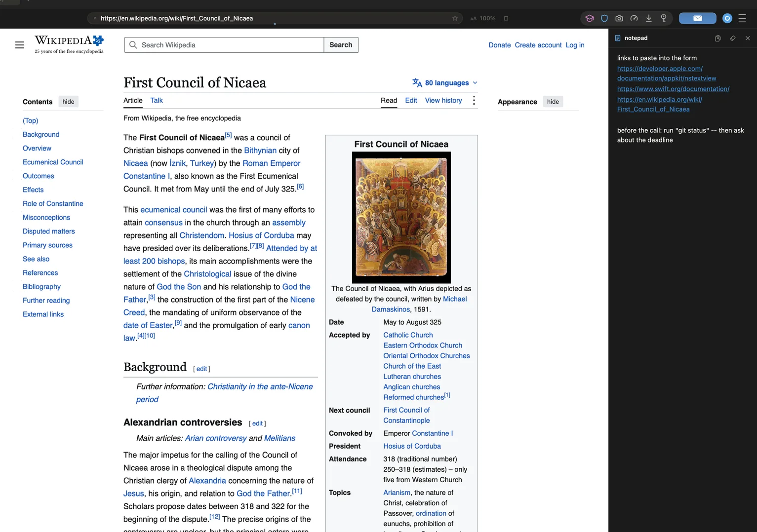Click the Log in link
757x532 pixels.
(575, 45)
